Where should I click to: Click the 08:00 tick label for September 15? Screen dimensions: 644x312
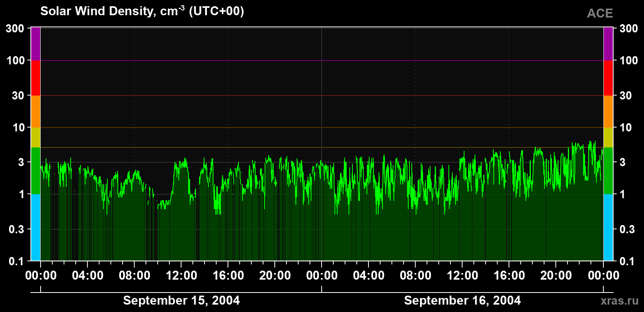point(134,276)
